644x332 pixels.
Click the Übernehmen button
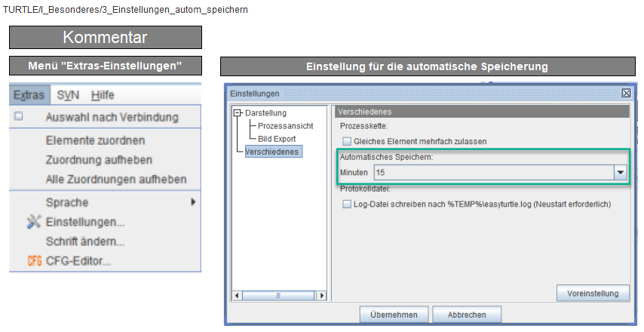[x=394, y=315]
